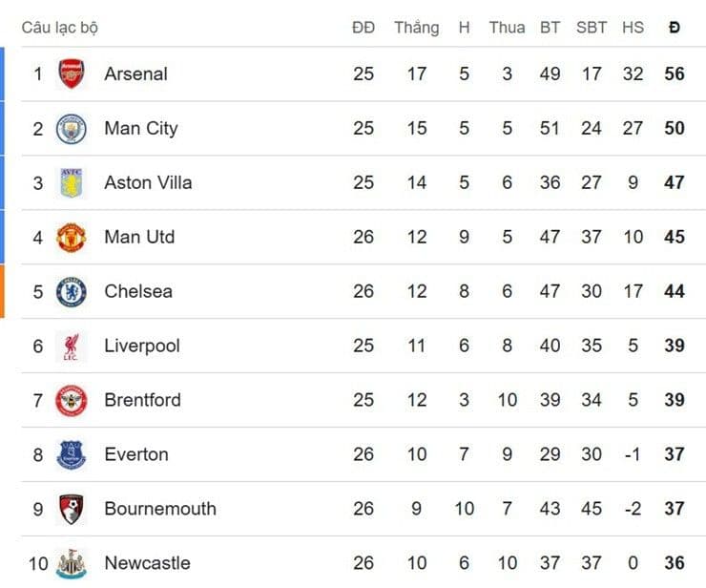The image size is (706, 588).
Task: Click the Câu lạc bộ column header
Action: click(59, 28)
